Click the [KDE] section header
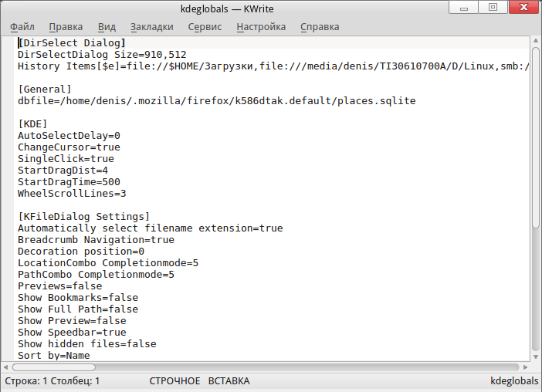This screenshot has height=392, width=542. [32, 124]
